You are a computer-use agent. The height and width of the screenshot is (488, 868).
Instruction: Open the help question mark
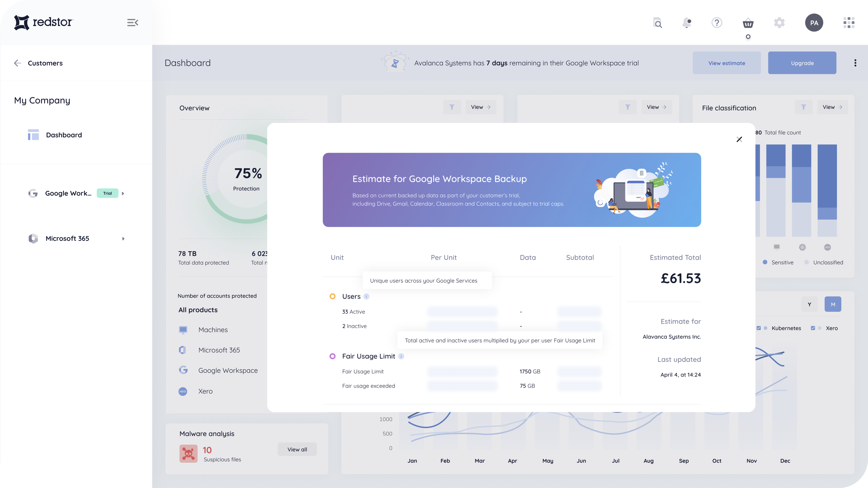click(x=717, y=23)
